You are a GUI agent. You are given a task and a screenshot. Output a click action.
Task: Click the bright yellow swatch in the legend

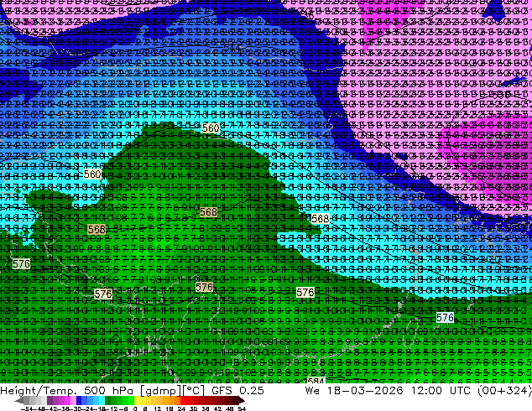[137, 401]
